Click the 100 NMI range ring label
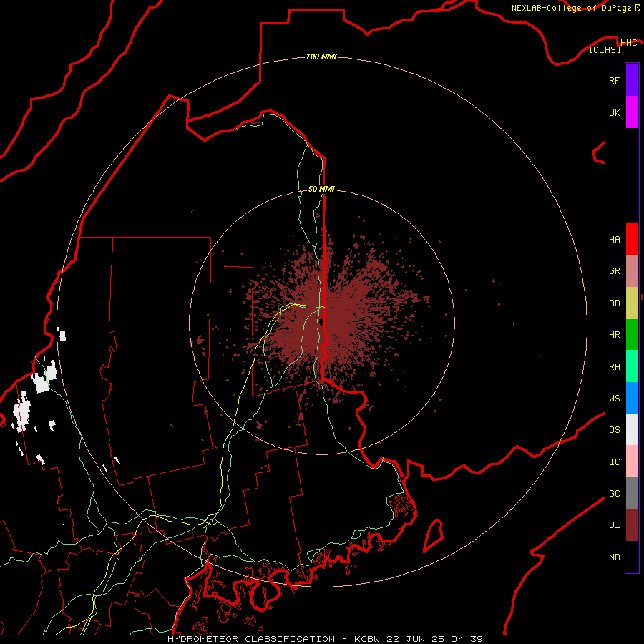644x644 pixels. pos(321,57)
